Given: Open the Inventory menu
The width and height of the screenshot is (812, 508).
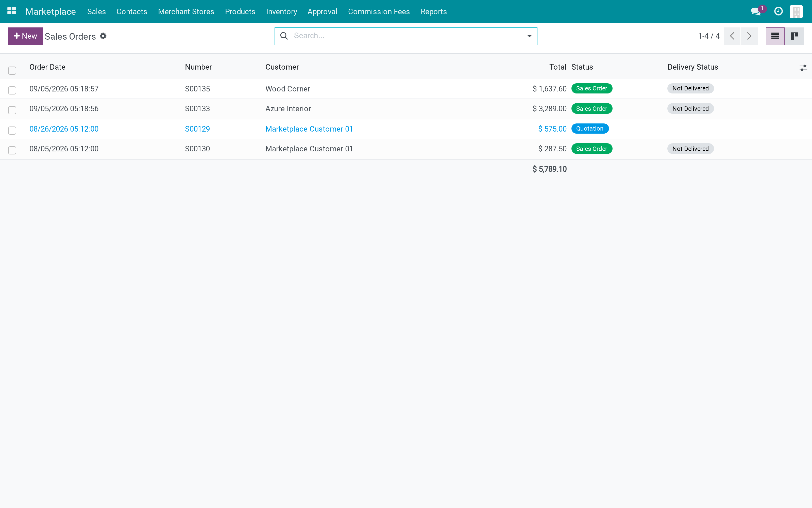Looking at the screenshot, I should click(x=281, y=11).
